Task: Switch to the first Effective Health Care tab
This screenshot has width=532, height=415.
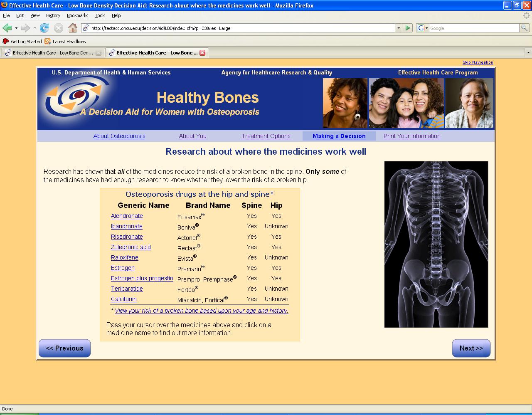Action: click(52, 53)
